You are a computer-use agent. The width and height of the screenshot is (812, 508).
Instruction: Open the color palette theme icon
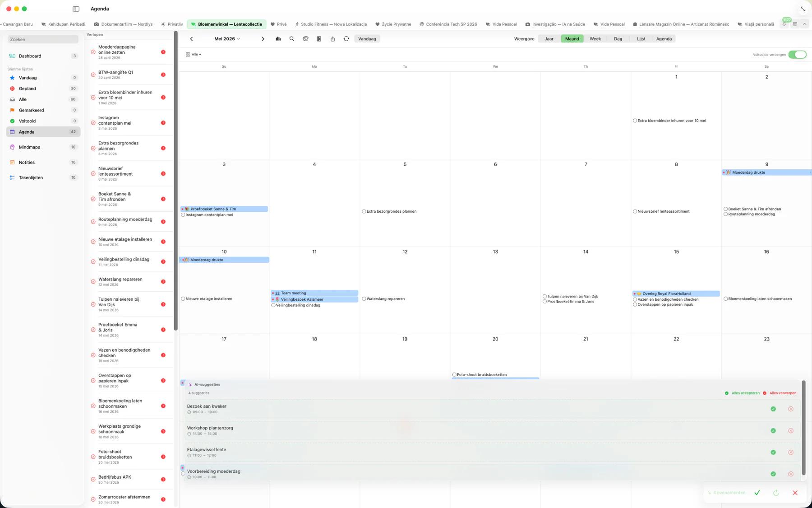tap(305, 39)
